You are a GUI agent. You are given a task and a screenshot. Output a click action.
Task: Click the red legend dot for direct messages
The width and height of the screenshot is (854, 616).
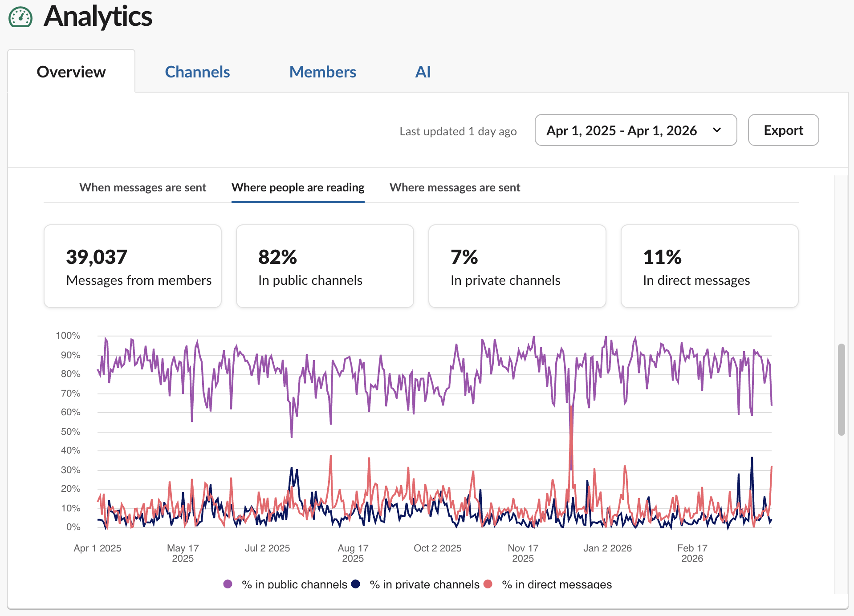point(488,584)
